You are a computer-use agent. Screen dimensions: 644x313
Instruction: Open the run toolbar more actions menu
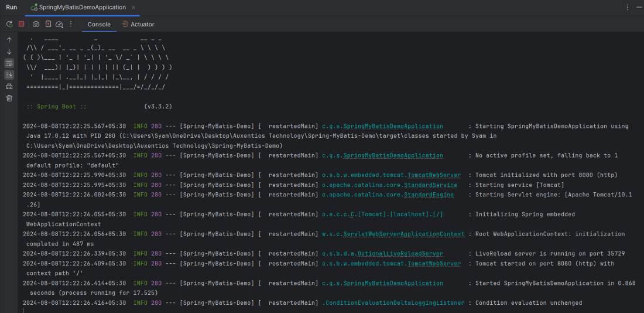click(x=71, y=24)
